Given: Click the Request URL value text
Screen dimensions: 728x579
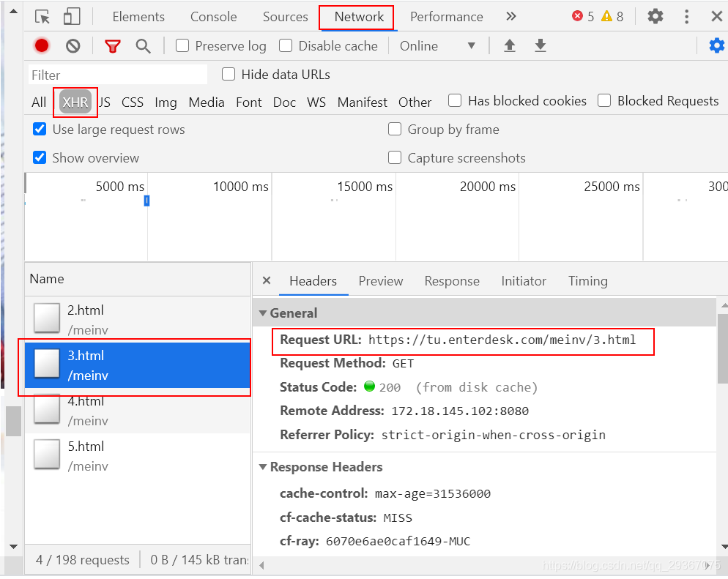Looking at the screenshot, I should click(x=502, y=340).
